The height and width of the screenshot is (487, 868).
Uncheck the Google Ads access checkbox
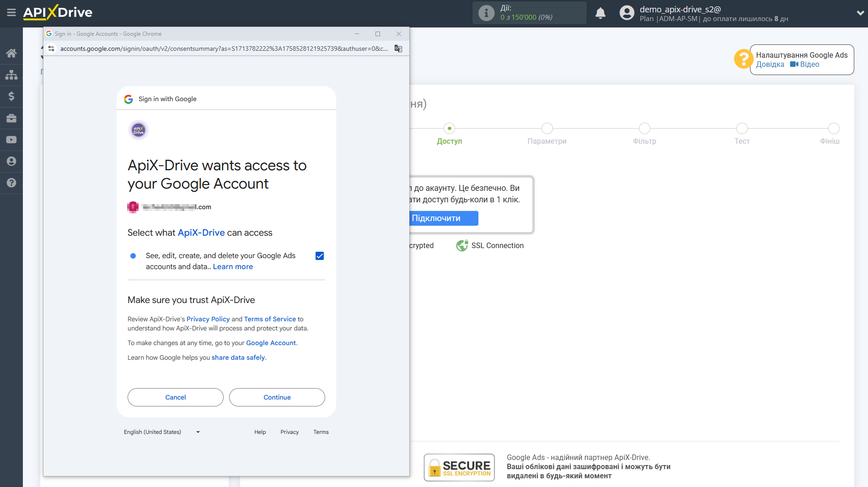tap(319, 256)
